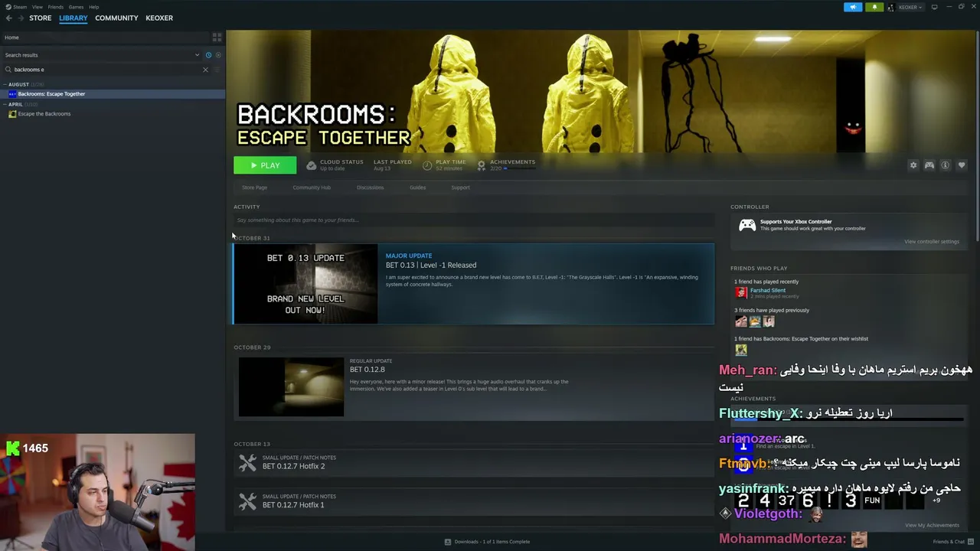Open BET 0.13 Level -1 Released title
980x551 pixels.
(x=431, y=266)
